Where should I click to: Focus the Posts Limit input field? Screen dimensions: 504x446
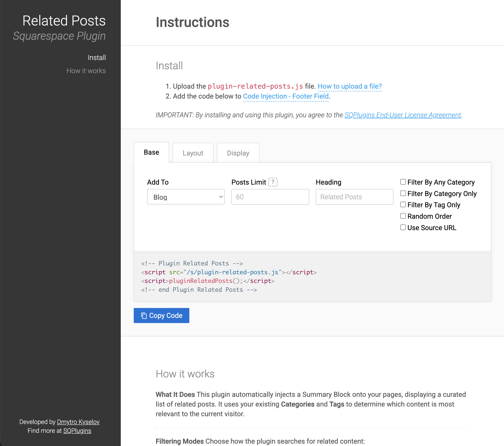click(270, 197)
